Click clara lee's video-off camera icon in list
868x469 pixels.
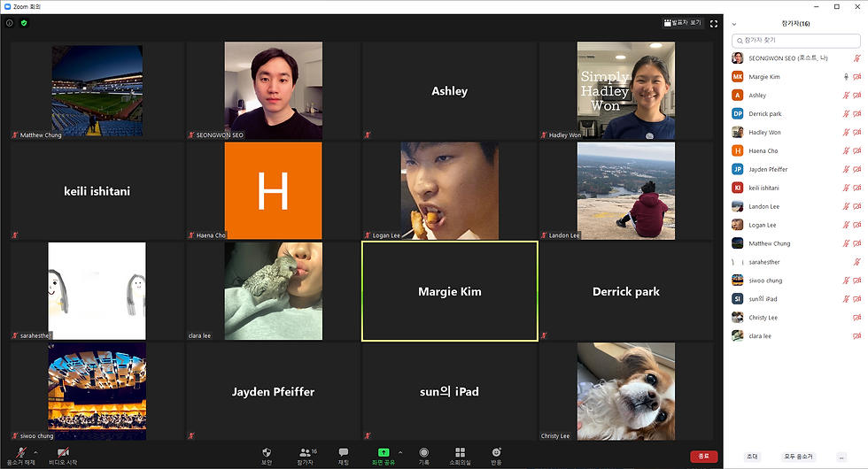857,336
